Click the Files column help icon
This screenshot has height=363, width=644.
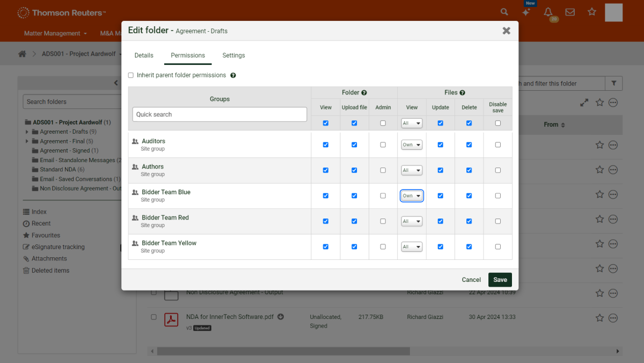tap(462, 93)
